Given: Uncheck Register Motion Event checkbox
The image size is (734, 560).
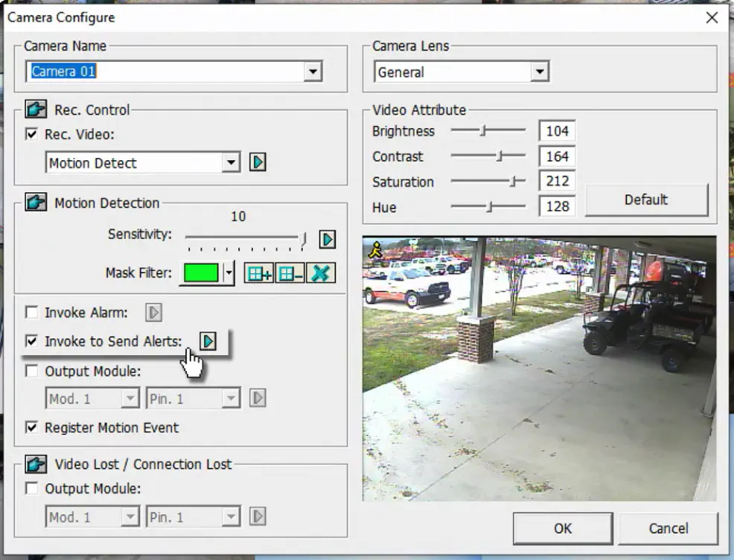Looking at the screenshot, I should [32, 427].
